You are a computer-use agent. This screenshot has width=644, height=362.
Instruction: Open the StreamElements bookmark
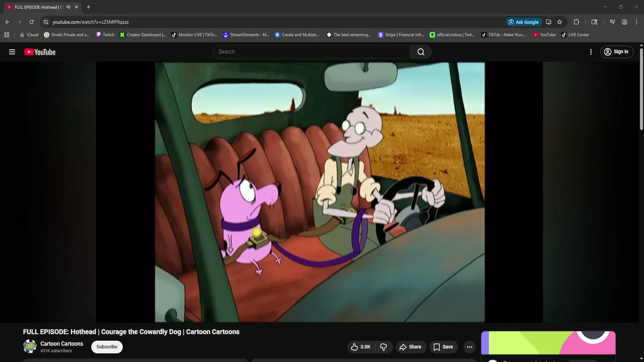click(246, 35)
